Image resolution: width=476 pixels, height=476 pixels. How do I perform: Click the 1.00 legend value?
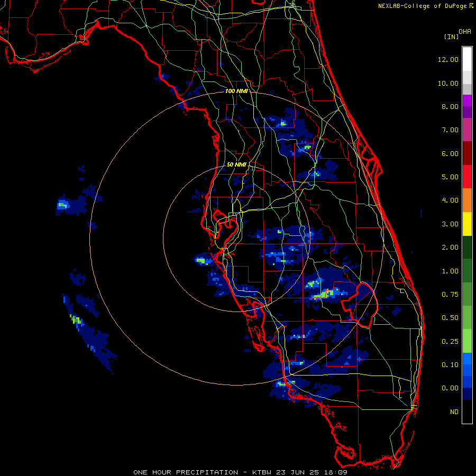tap(450, 271)
